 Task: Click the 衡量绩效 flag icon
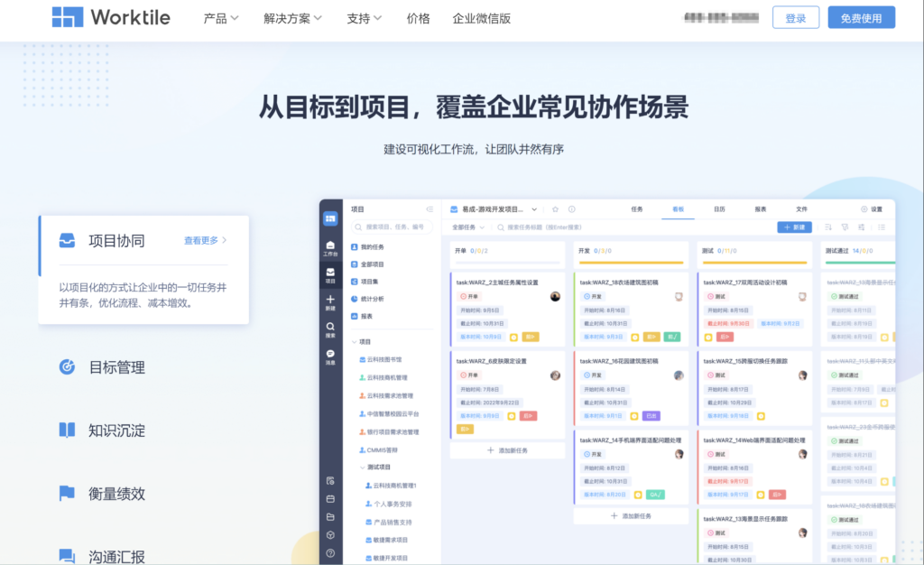(x=67, y=493)
